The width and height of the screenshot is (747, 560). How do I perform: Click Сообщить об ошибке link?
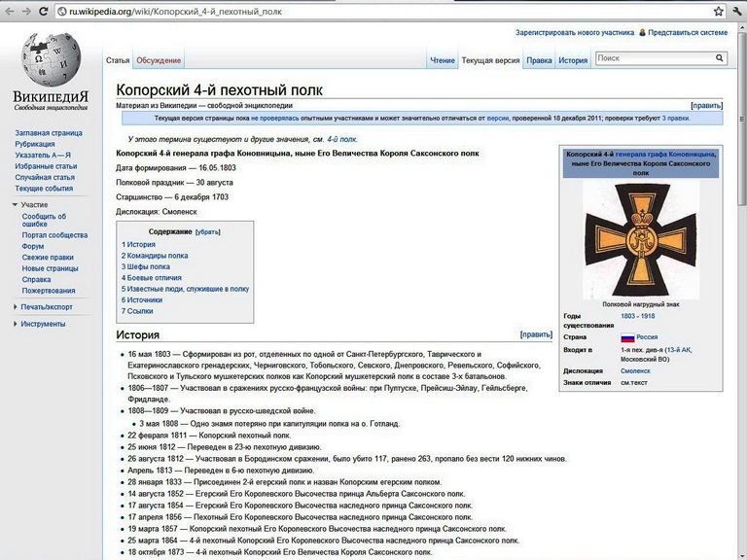pos(44,220)
